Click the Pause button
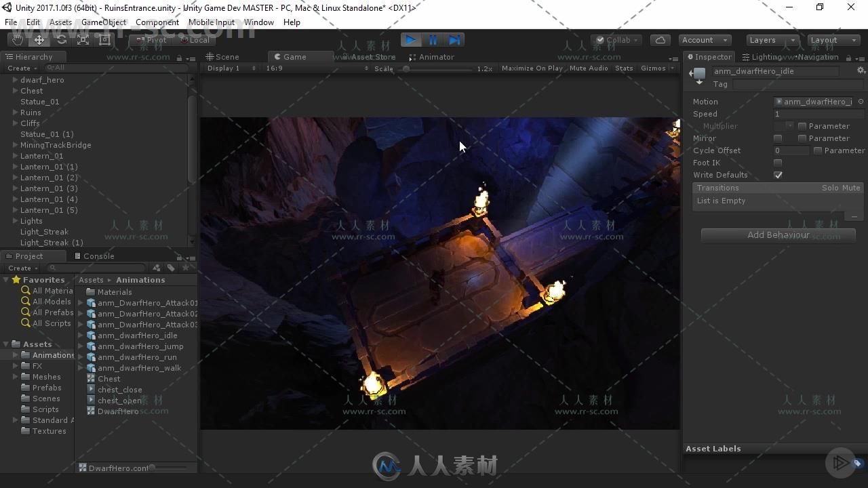 tap(433, 40)
